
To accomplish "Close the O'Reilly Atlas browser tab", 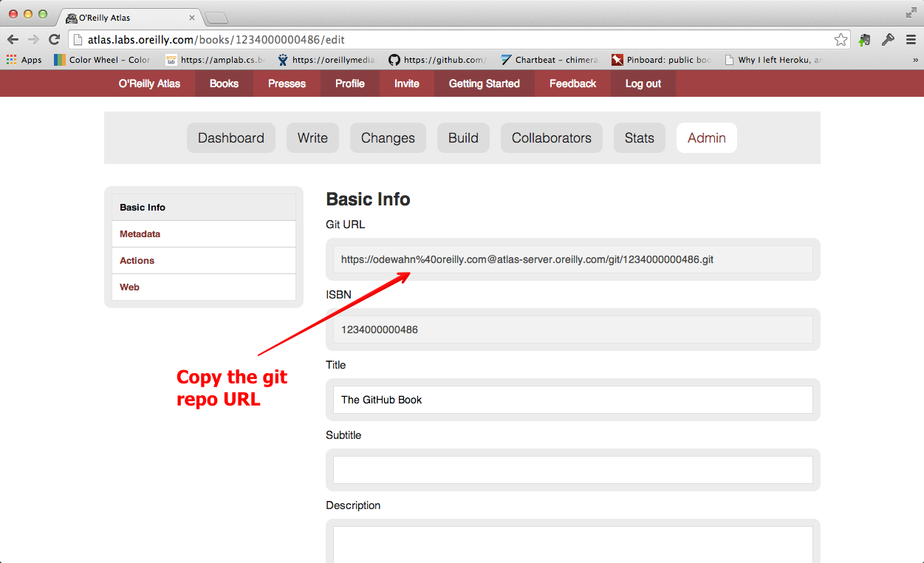I will pos(192,18).
